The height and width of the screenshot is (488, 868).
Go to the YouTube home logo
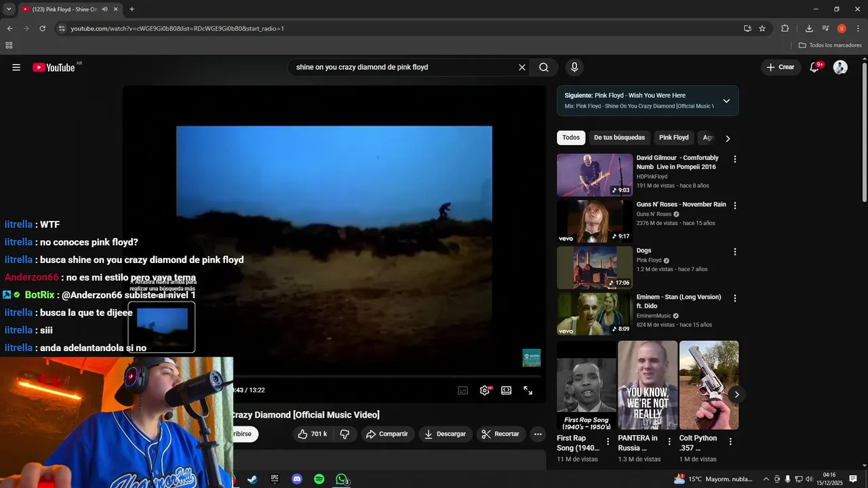pos(54,67)
